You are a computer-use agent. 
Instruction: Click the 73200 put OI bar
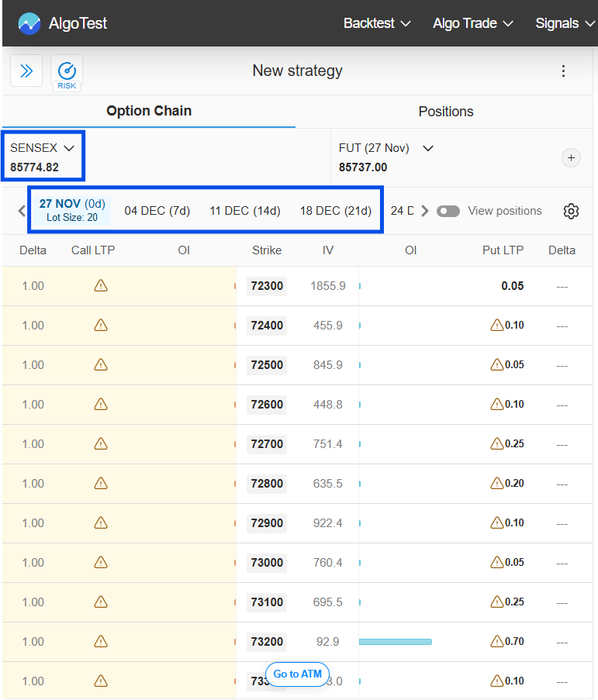click(x=396, y=642)
